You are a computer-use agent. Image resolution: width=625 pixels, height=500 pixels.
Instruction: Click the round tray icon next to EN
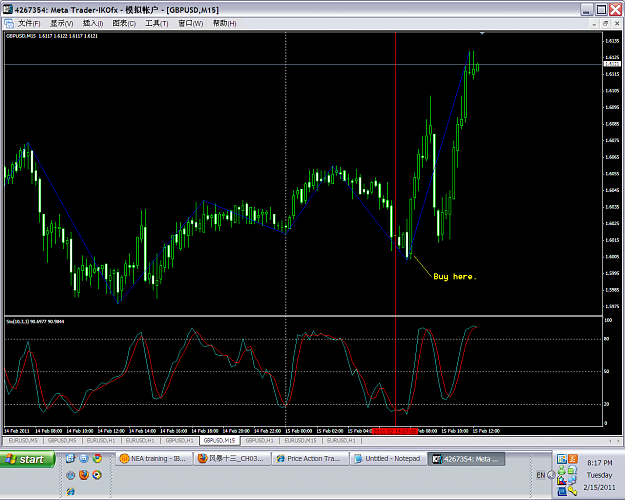551,475
